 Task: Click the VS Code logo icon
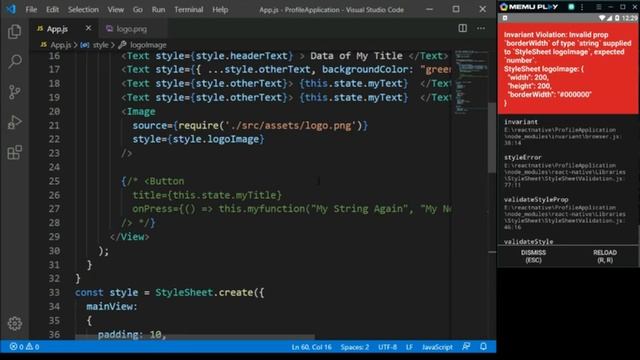pyautogui.click(x=11, y=9)
